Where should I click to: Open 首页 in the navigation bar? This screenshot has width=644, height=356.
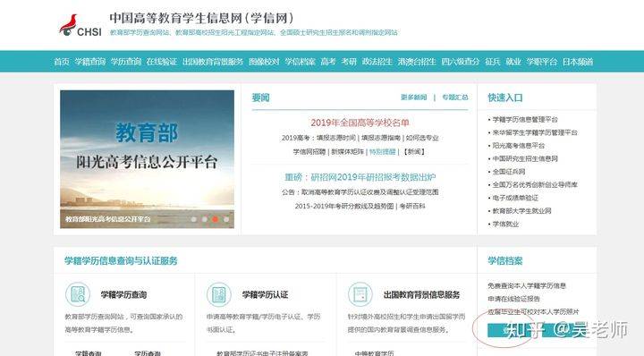62,62
